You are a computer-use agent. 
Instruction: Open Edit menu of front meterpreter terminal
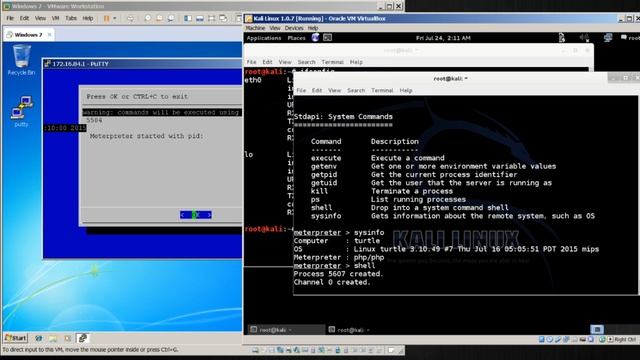click(x=317, y=90)
